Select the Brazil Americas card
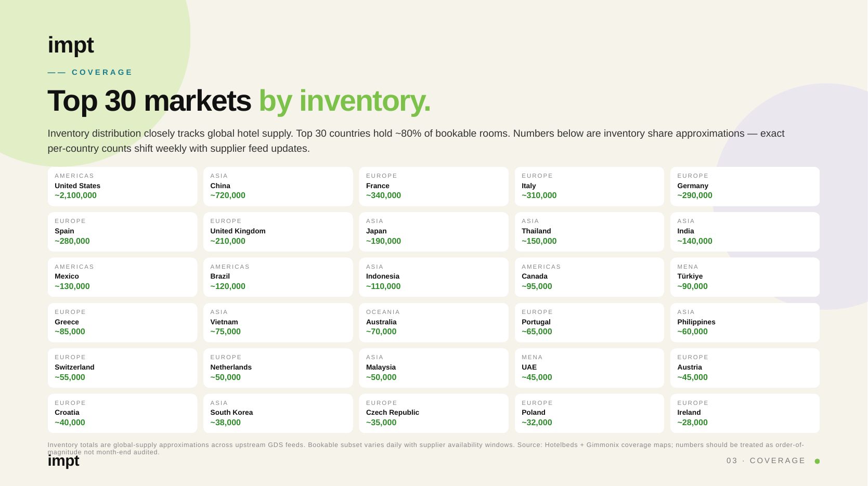This screenshot has width=868, height=486. 278,277
